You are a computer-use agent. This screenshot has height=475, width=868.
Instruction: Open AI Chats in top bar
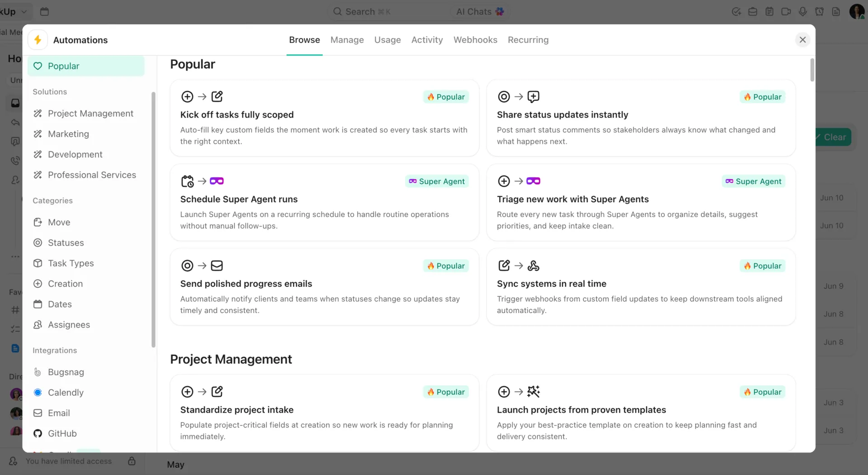(480, 12)
